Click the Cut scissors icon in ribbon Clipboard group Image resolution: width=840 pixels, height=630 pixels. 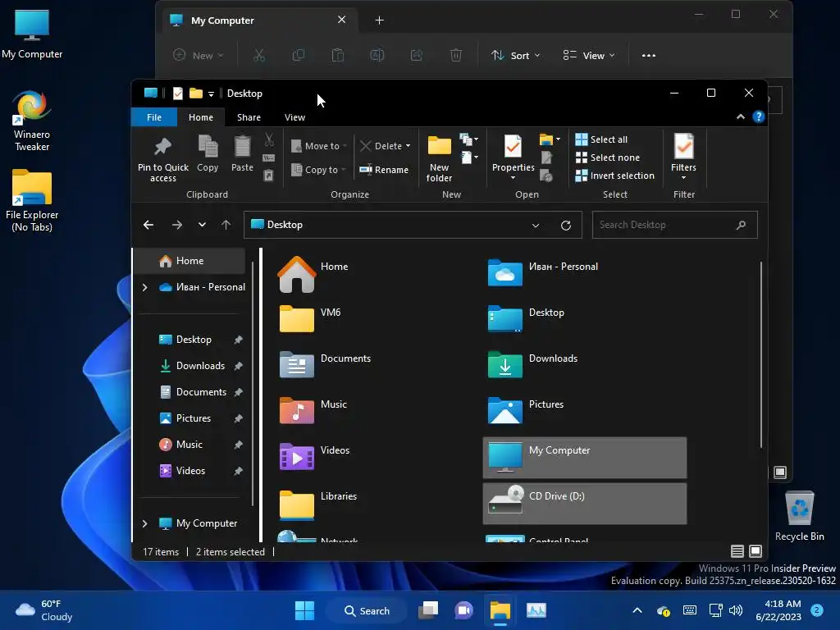coord(269,139)
